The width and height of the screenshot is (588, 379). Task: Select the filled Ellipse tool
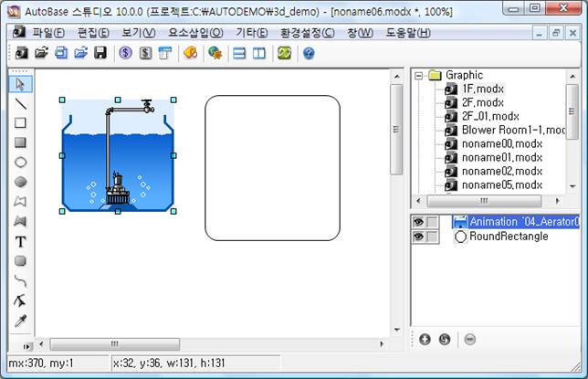point(21,182)
